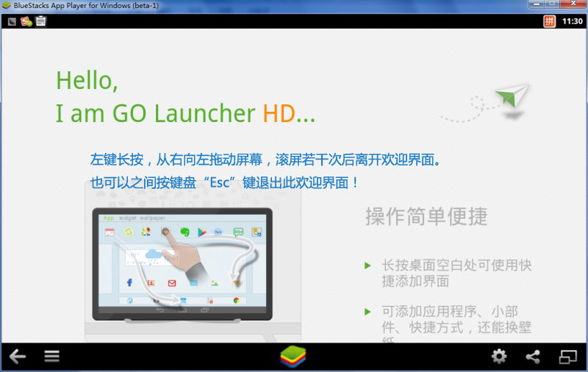The width and height of the screenshot is (588, 372).
Task: Click the share icon in bottom bar
Action: pyautogui.click(x=533, y=357)
